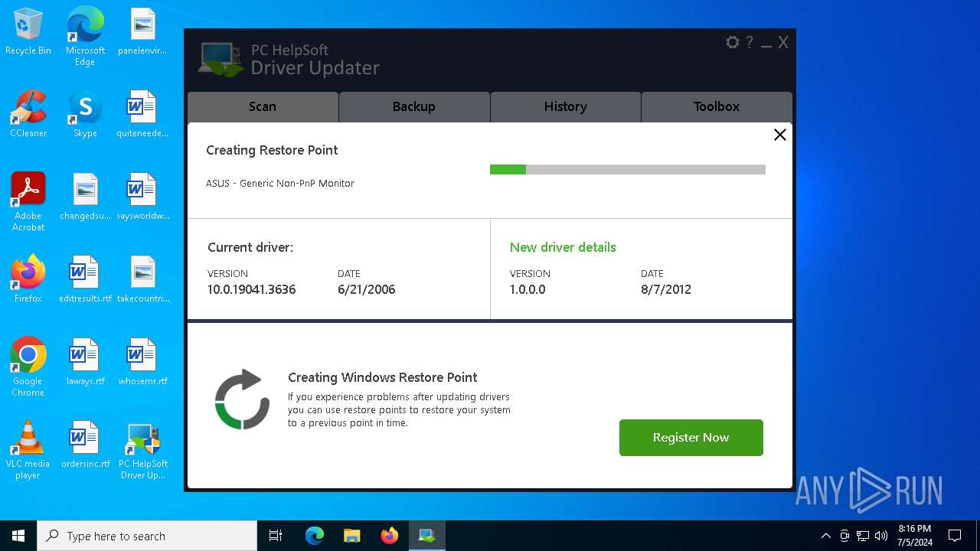The width and height of the screenshot is (980, 551).
Task: Click the circular restore point spinner icon
Action: [243, 399]
